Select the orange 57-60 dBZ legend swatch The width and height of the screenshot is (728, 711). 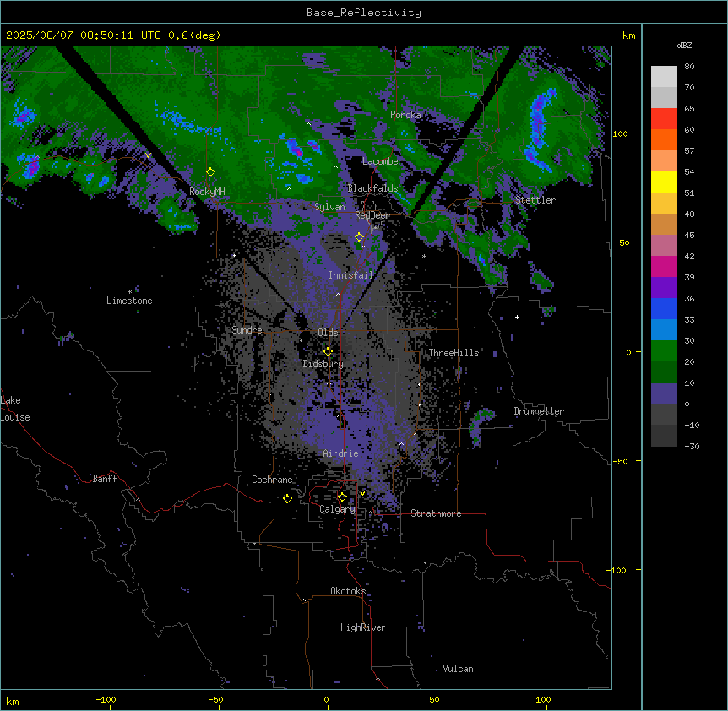[x=664, y=139]
